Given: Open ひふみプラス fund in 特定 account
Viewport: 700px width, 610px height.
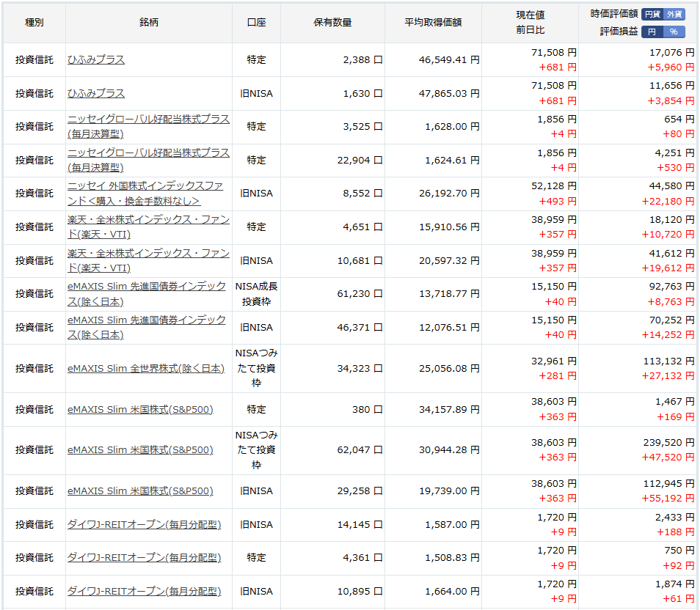Looking at the screenshot, I should coord(96,60).
